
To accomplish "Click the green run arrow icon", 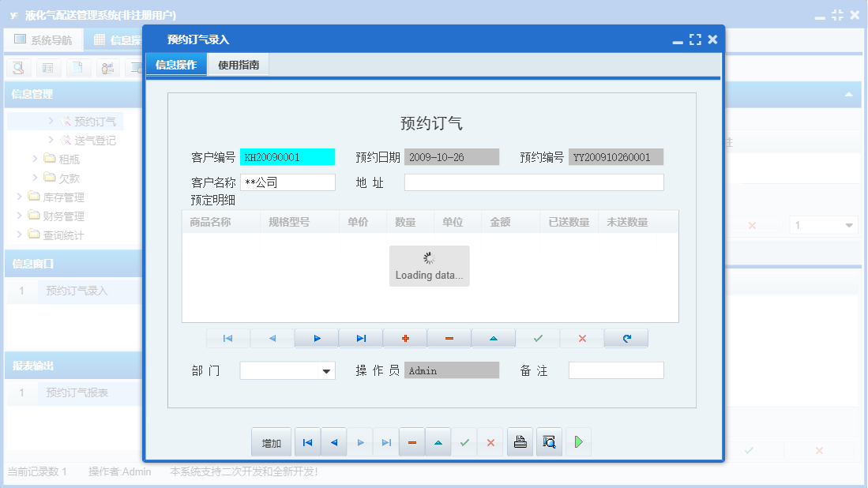I will click(x=577, y=441).
